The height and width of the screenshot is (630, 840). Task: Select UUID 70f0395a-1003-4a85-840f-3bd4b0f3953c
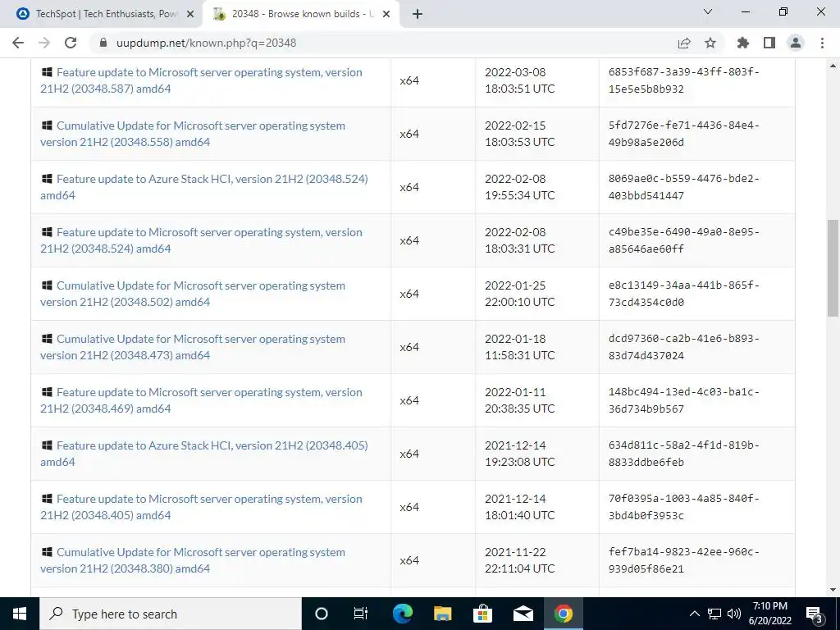click(684, 507)
